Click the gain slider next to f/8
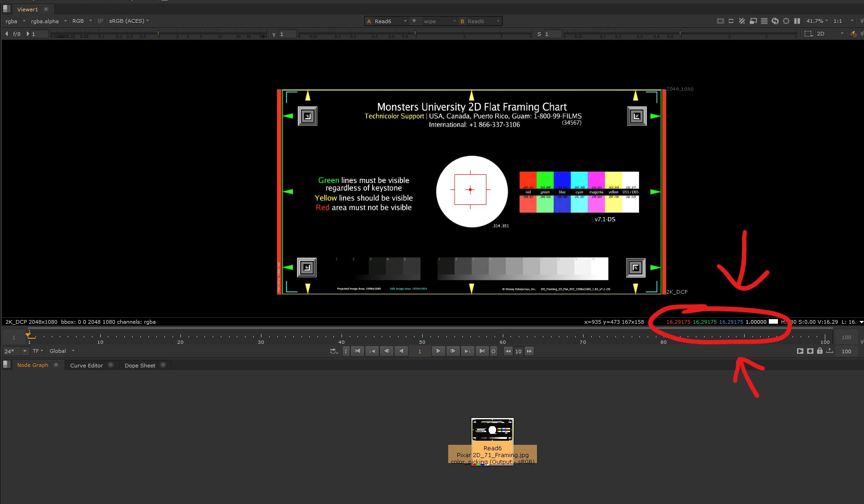The width and height of the screenshot is (864, 504). (x=158, y=34)
